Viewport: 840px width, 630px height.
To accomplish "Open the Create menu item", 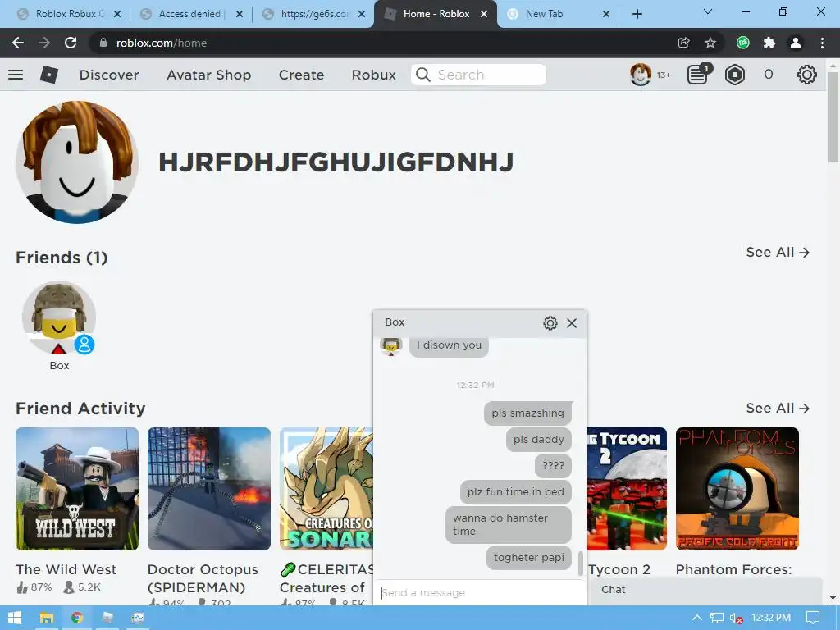I will tap(301, 75).
